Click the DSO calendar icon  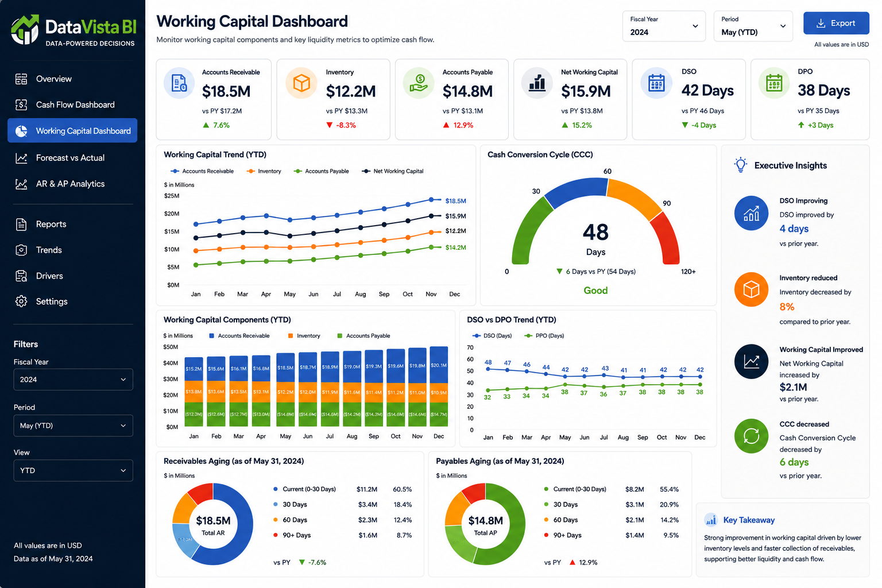pos(656,83)
